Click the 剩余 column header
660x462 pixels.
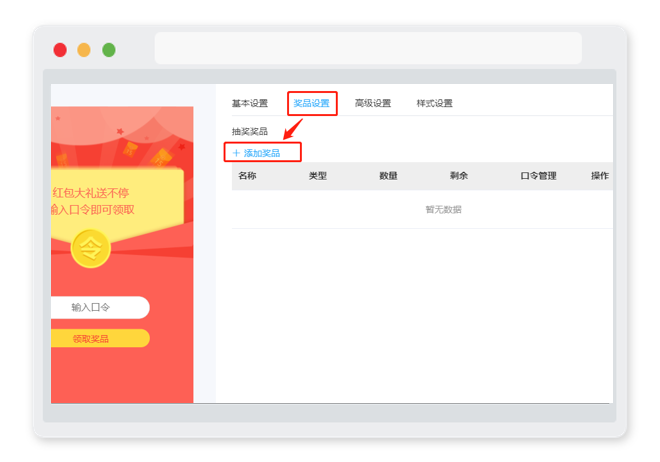pos(459,176)
